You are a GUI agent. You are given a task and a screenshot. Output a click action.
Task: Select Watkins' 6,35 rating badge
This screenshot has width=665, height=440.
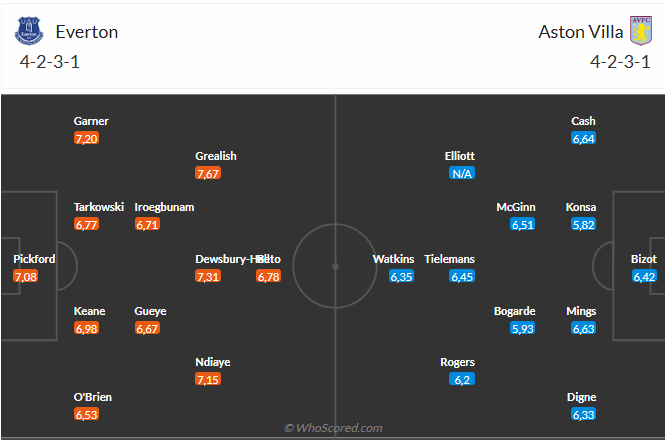point(401,276)
